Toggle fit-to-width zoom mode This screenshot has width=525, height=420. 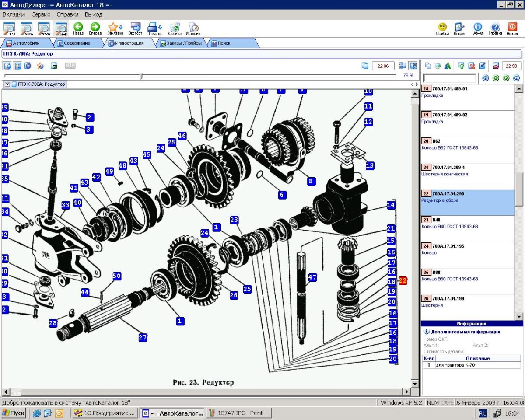point(61,28)
